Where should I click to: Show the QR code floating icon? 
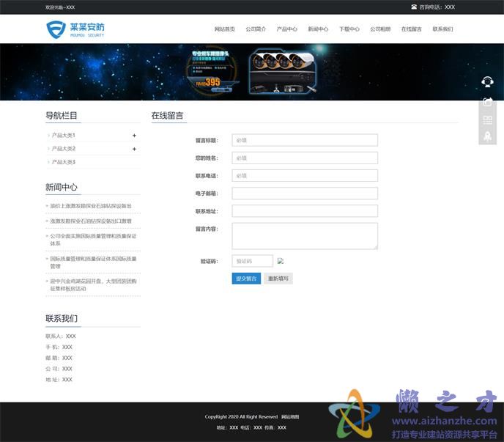tap(487, 120)
